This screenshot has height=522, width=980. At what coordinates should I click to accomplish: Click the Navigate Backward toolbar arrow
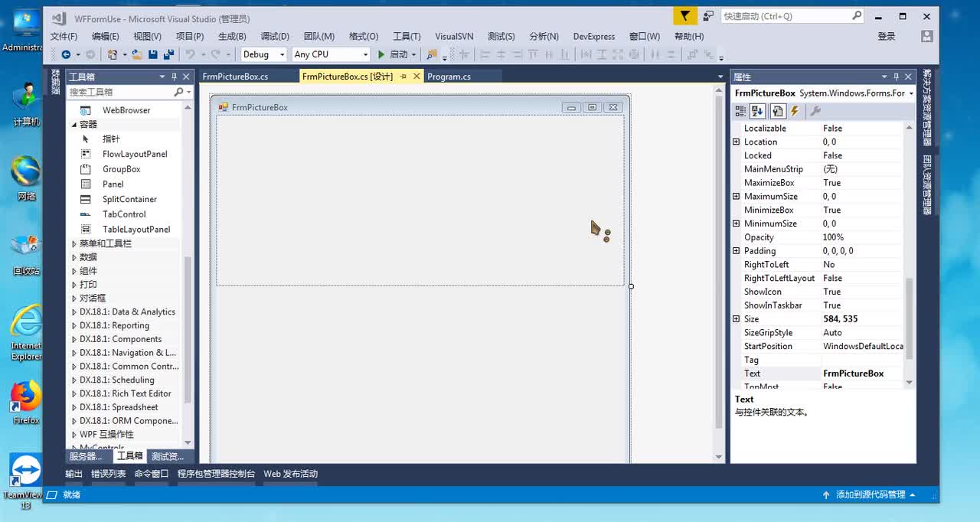coord(66,54)
